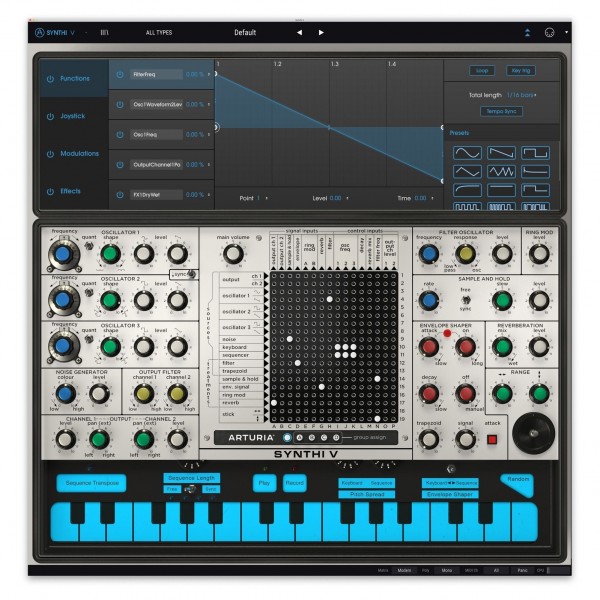Select the flat line function preset
This screenshot has width=600, height=600.
click(501, 190)
